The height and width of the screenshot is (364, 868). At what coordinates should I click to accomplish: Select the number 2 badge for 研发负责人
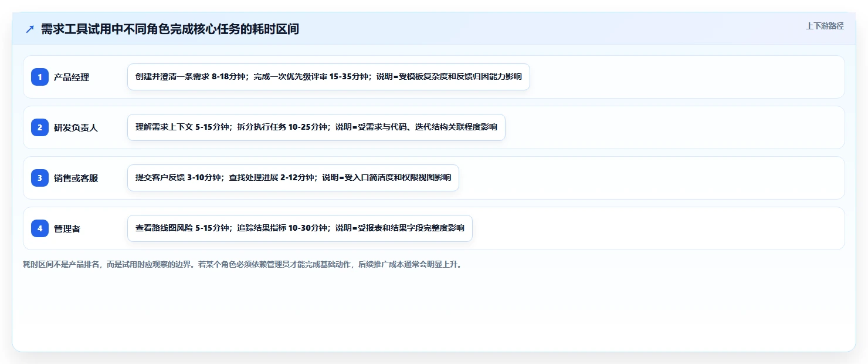coord(40,127)
